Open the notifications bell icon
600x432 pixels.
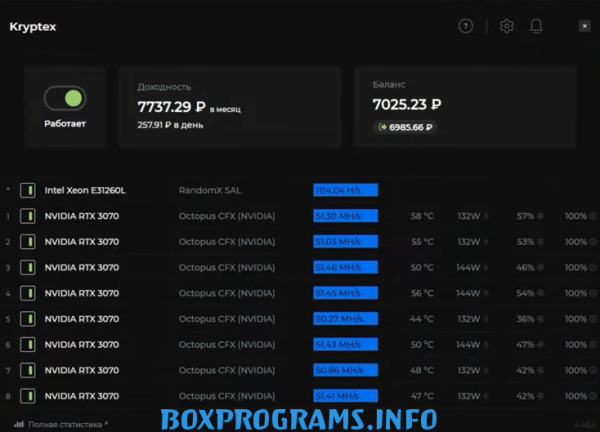point(536,26)
